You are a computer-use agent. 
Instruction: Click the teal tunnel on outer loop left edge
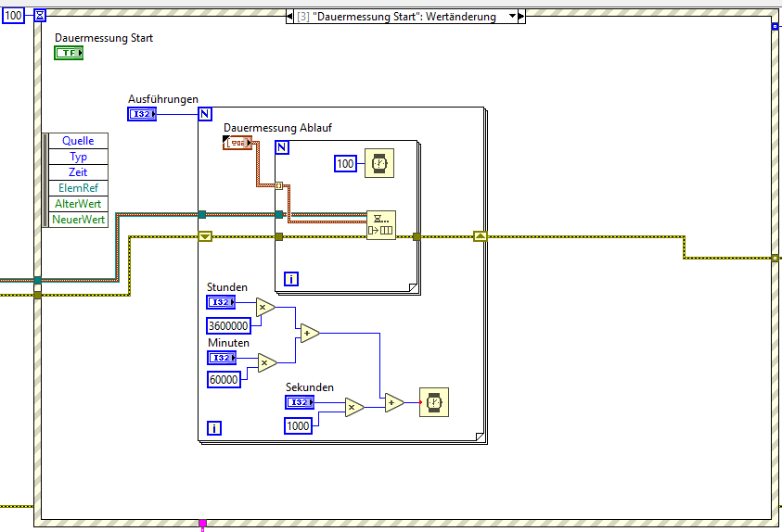pyautogui.click(x=201, y=215)
